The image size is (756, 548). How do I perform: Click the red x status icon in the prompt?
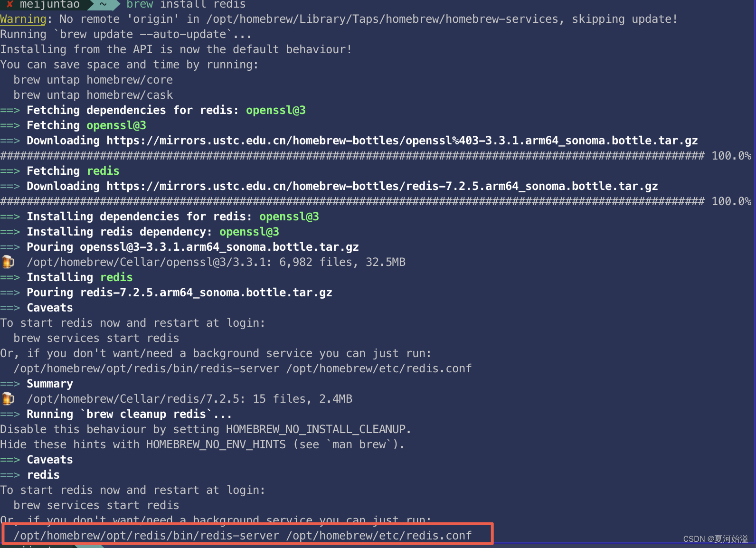pos(9,4)
